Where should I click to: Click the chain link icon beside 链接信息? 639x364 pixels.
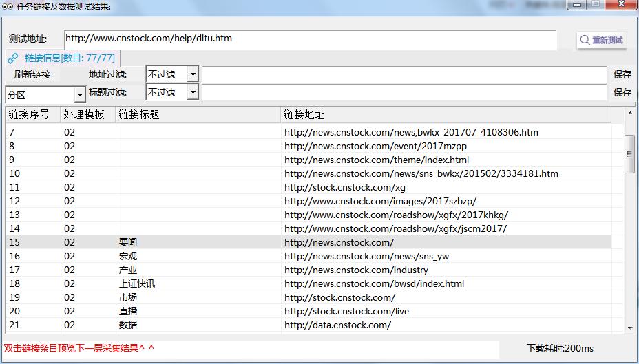[x=12, y=58]
